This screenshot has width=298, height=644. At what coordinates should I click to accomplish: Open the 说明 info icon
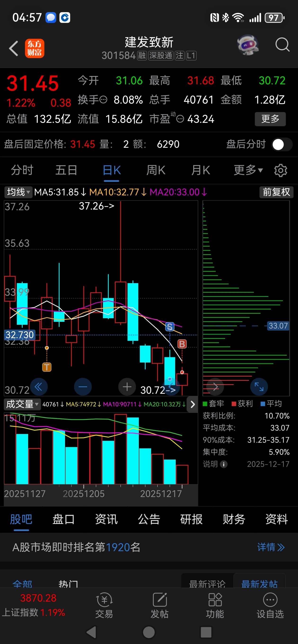223,465
